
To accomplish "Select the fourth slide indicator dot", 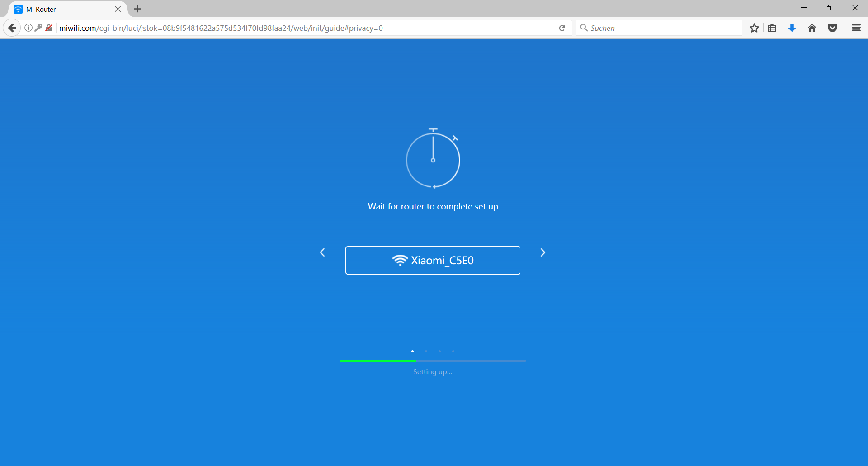I will pyautogui.click(x=453, y=351).
